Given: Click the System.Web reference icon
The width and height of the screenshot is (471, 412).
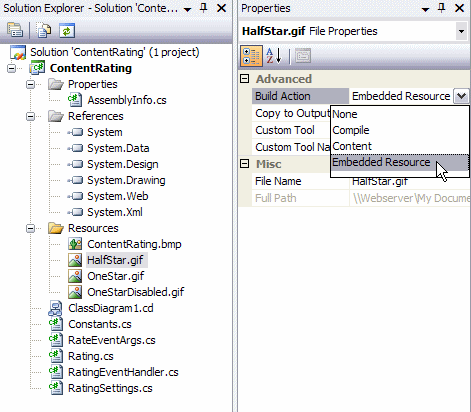Looking at the screenshot, I should 75,196.
